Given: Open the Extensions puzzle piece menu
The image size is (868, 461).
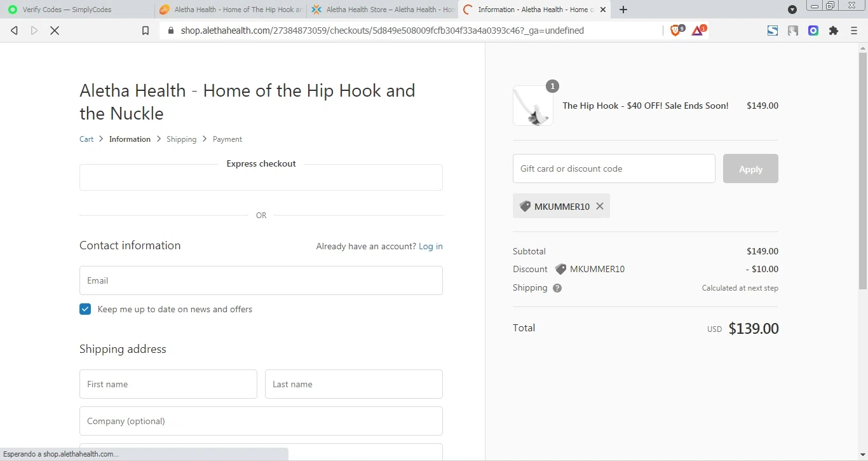Looking at the screenshot, I should tap(834, 31).
